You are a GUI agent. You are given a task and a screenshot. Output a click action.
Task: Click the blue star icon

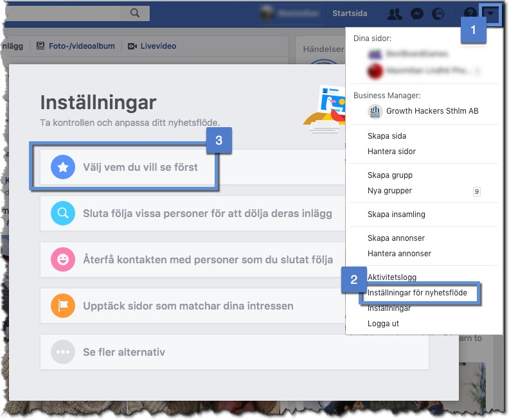tap(63, 168)
